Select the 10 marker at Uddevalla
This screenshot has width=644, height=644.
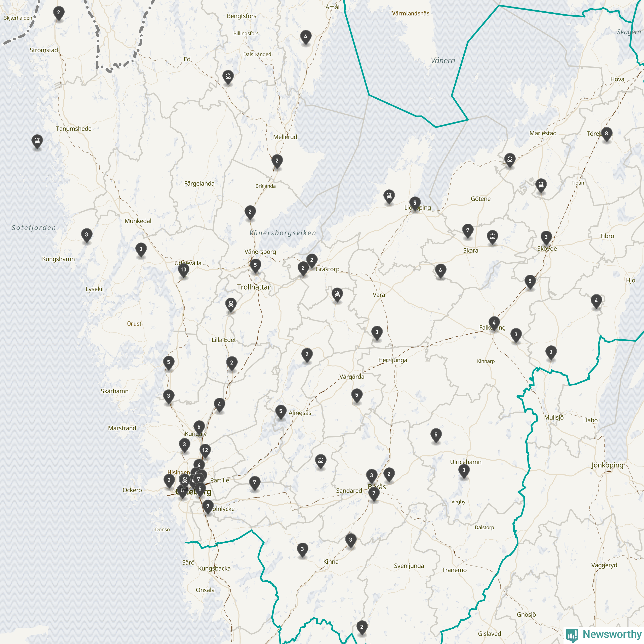pyautogui.click(x=184, y=270)
